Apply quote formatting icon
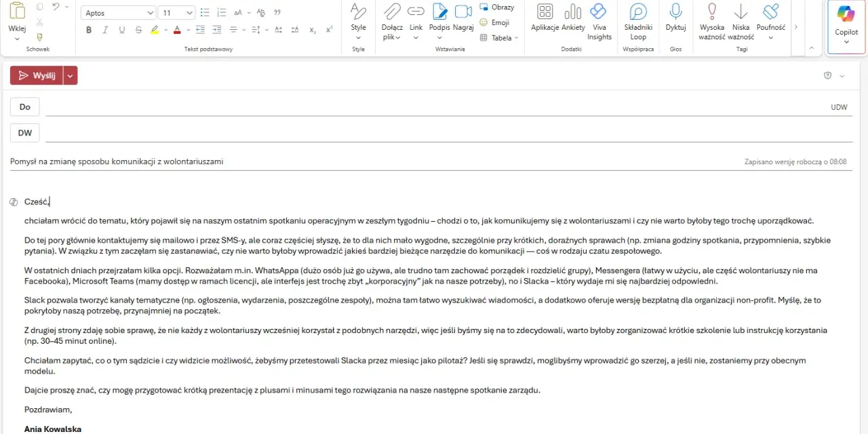The image size is (868, 434). (277, 13)
